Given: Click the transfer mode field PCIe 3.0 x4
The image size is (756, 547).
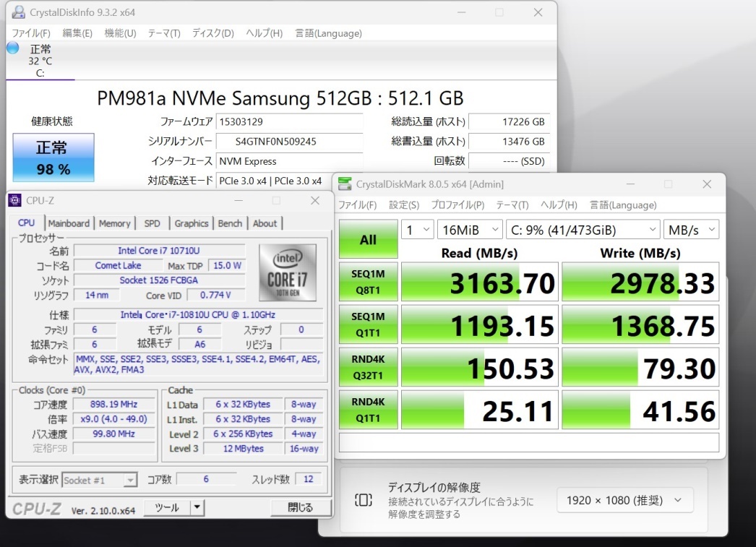Looking at the screenshot, I should tap(275, 181).
